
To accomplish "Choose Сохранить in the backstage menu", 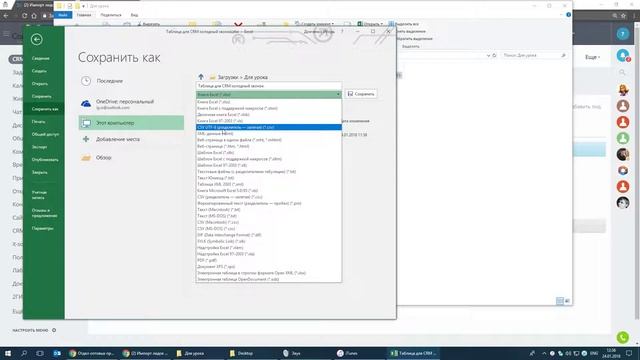I will coord(42,96).
